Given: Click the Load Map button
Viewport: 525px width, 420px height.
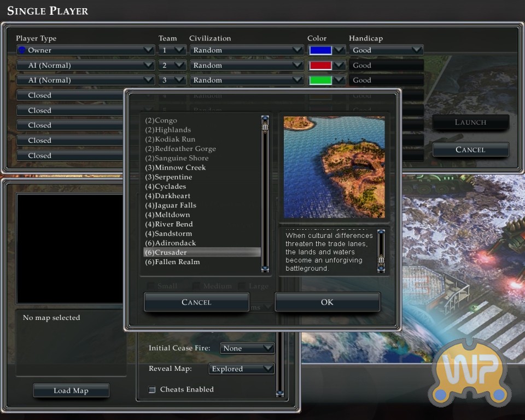Looking at the screenshot, I should pos(71,390).
